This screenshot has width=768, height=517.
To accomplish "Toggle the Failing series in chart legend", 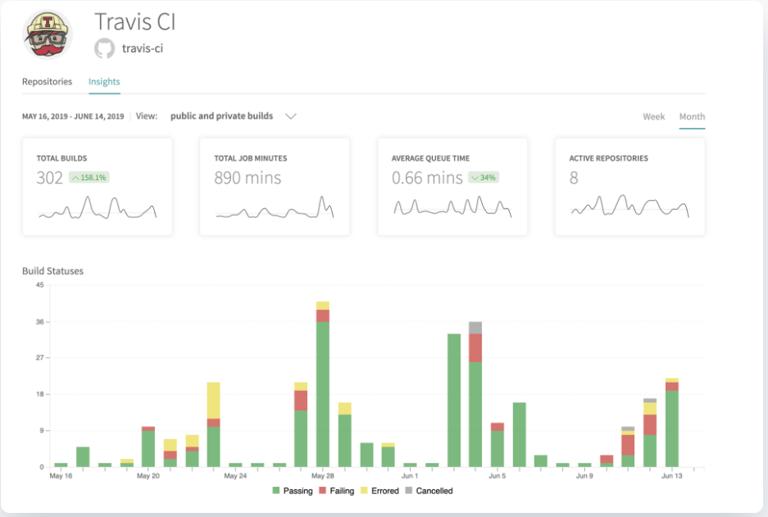I will pyautogui.click(x=339, y=491).
